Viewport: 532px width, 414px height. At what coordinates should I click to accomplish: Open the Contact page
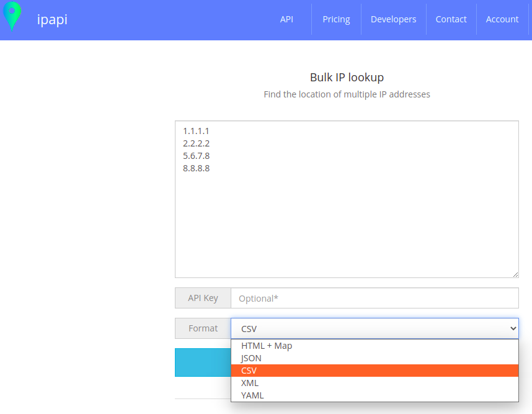pyautogui.click(x=451, y=19)
